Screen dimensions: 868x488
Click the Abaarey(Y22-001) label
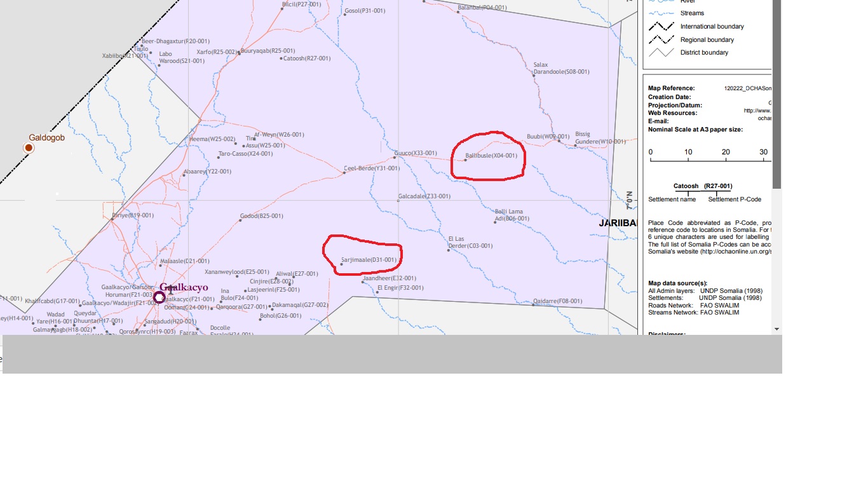coord(207,172)
